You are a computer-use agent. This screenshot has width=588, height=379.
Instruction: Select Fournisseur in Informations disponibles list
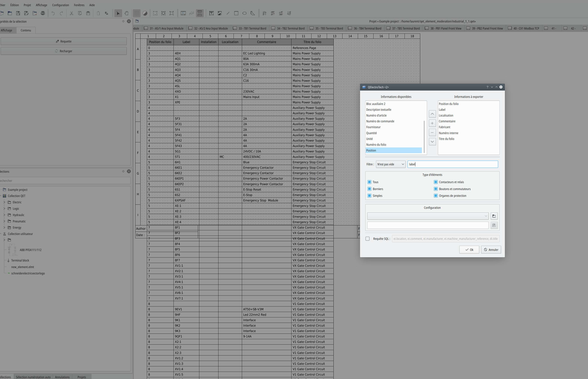click(393, 127)
